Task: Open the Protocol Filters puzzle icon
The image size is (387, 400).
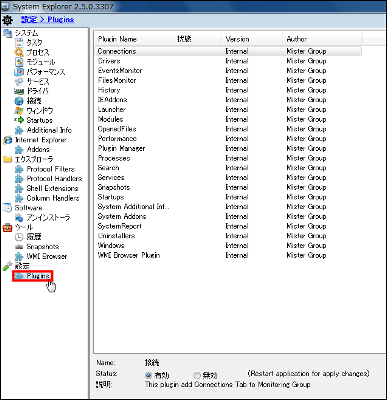Action: (19, 169)
